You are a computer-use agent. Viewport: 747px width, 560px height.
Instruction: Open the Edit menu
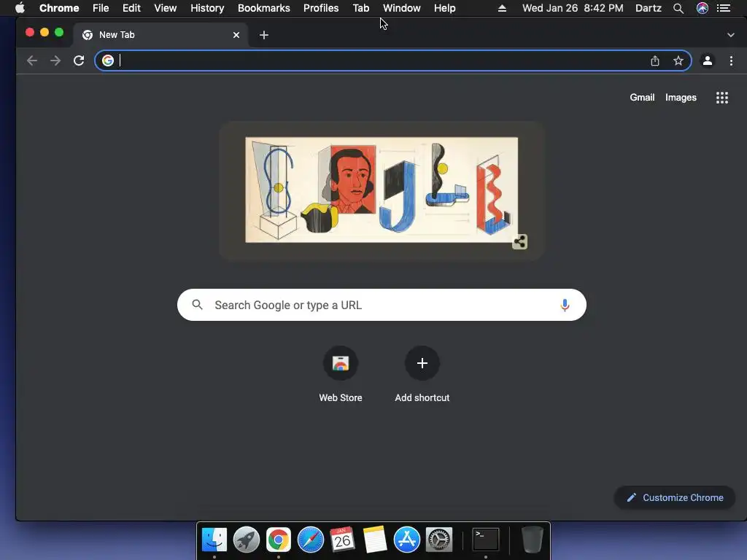click(131, 8)
